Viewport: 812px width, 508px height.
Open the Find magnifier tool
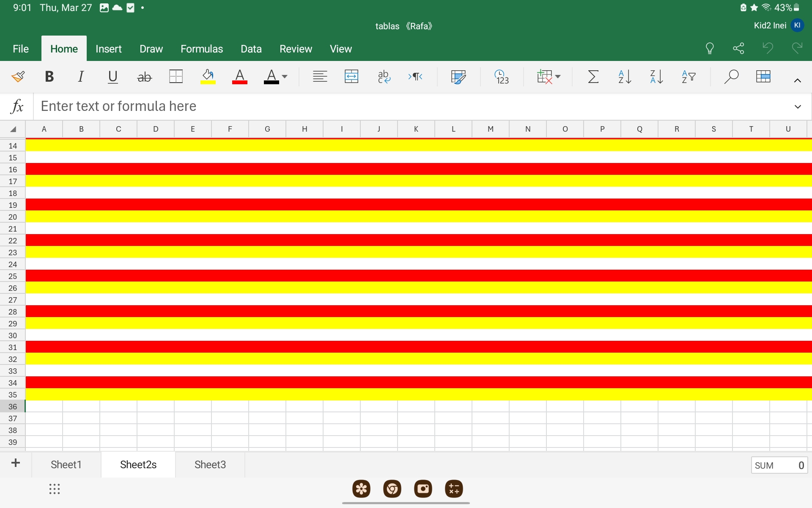[x=731, y=77]
